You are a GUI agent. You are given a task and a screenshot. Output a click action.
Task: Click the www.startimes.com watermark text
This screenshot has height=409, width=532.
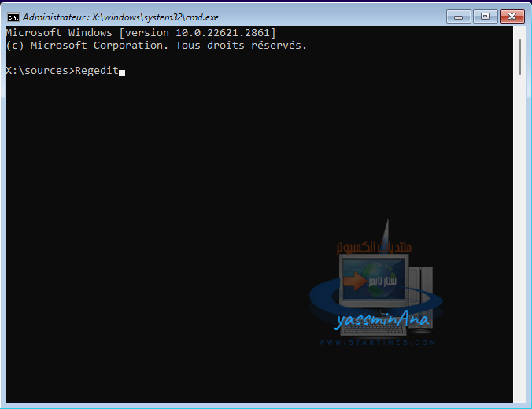click(377, 342)
